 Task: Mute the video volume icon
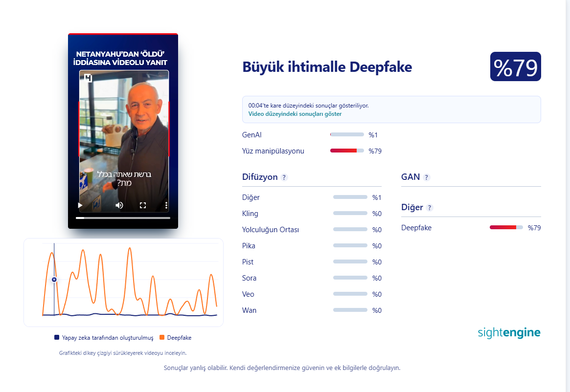pos(119,205)
